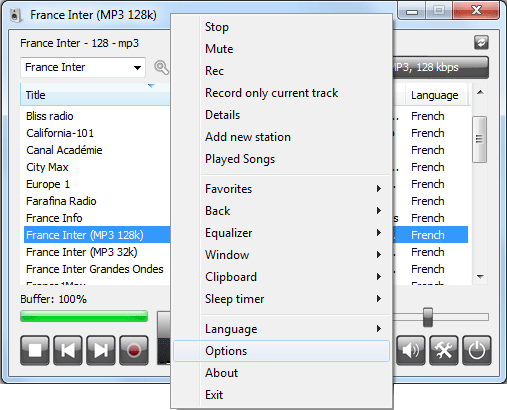Choose Exit from the context menu
This screenshot has height=410, width=507.
click(x=281, y=395)
